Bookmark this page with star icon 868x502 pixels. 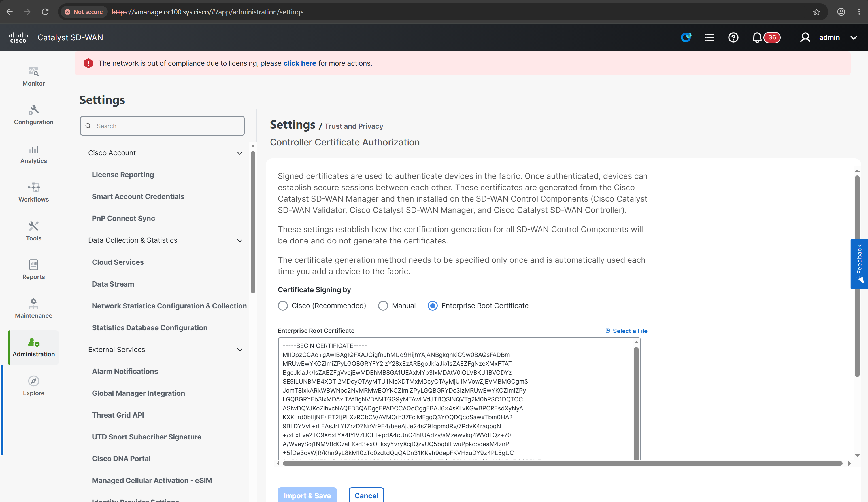pyautogui.click(x=816, y=12)
